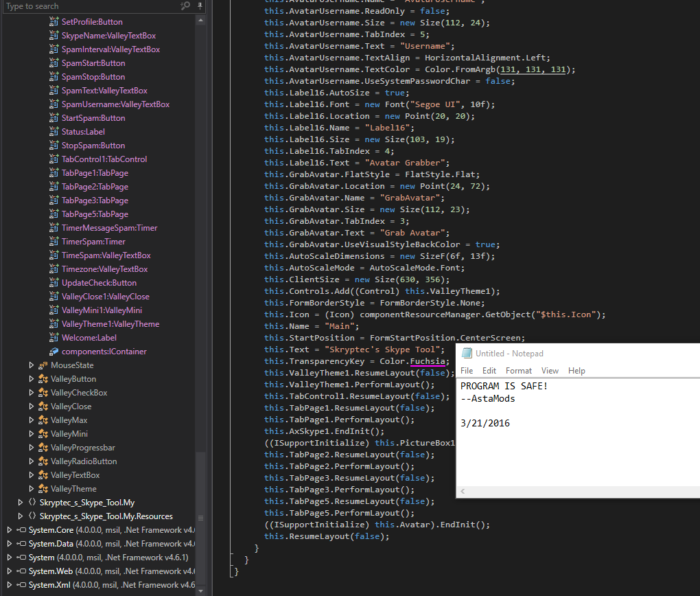Click the Notepad window title icon
Image resolution: width=700 pixels, height=596 pixels.
click(x=467, y=353)
